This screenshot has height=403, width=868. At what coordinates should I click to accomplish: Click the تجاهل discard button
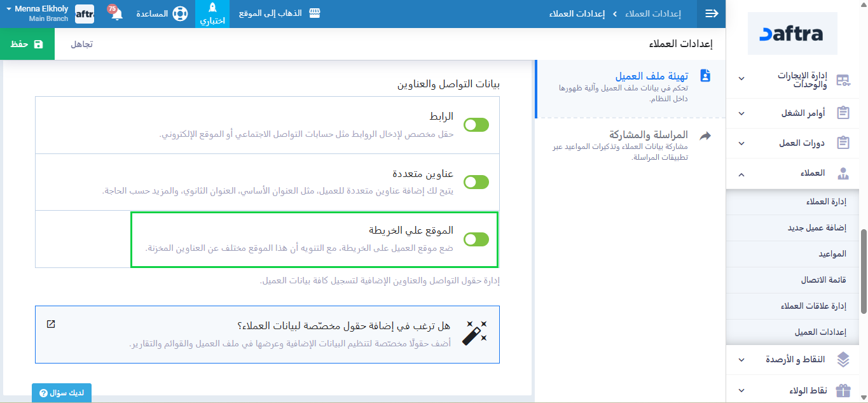pos(81,44)
